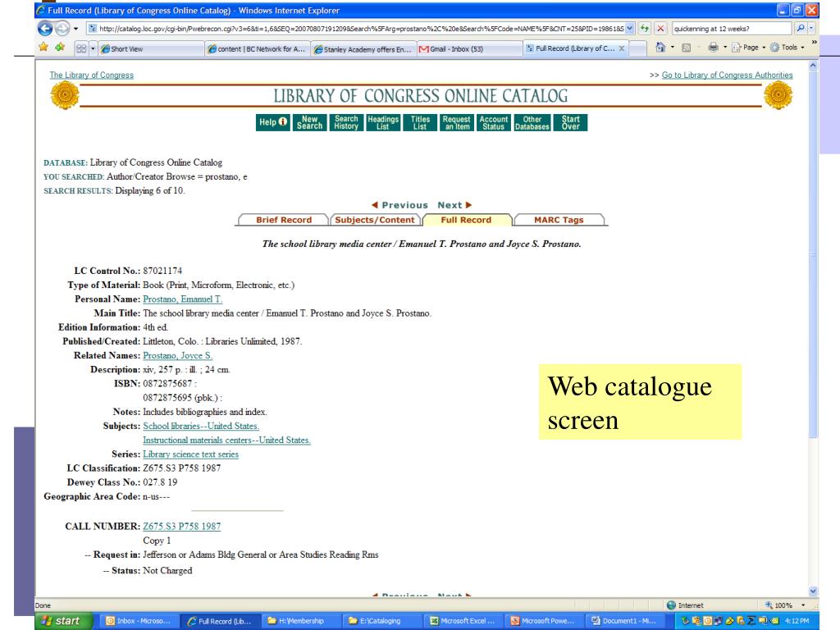Click the Add to Favorites icon
Viewport: 840px width, 630px height.
59,48
